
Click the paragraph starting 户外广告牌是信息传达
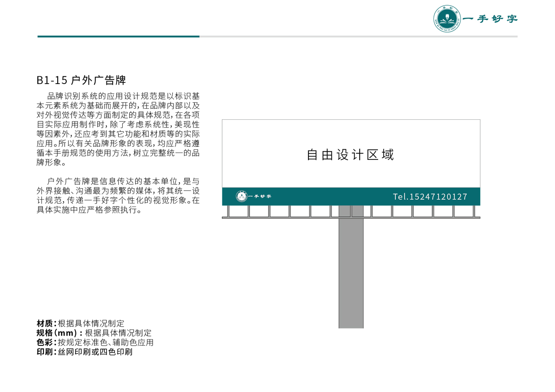click(x=118, y=196)
